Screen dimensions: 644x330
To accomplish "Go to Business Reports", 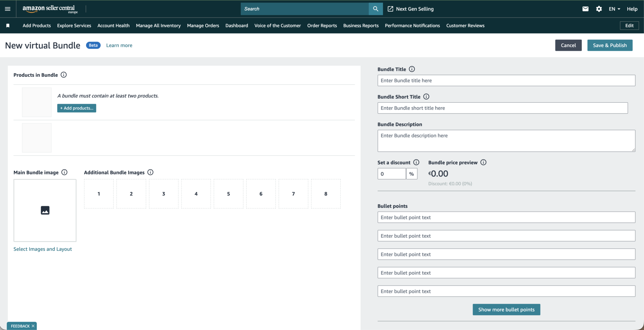I will pyautogui.click(x=361, y=26).
